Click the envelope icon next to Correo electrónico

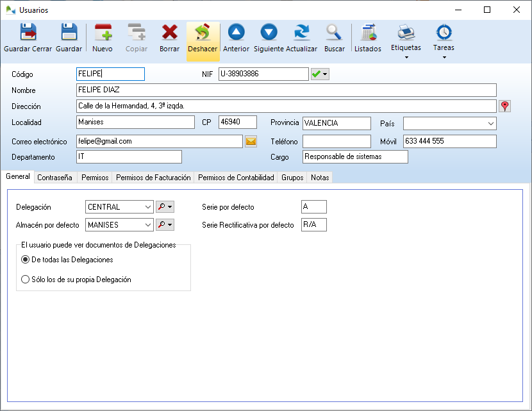coord(251,140)
